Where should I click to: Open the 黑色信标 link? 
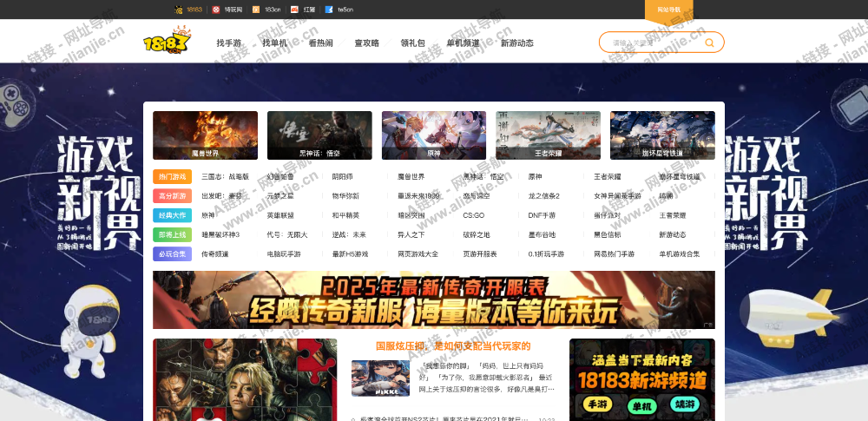608,235
